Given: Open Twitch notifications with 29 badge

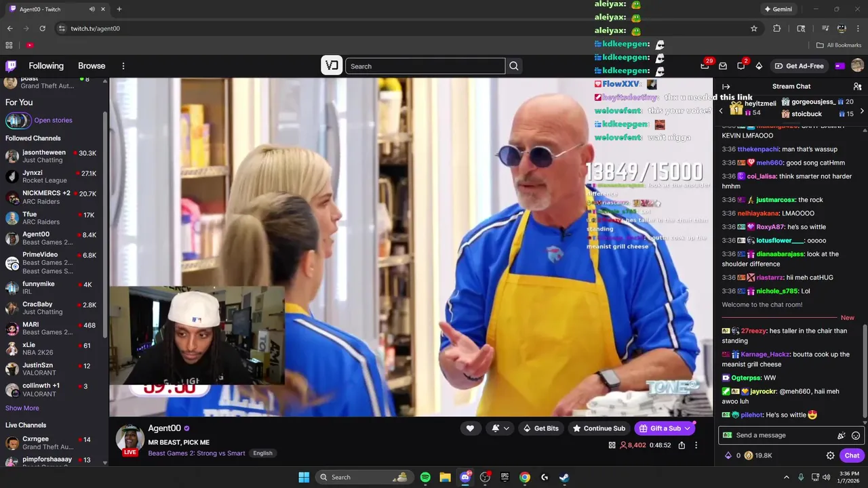Looking at the screenshot, I should [705, 66].
